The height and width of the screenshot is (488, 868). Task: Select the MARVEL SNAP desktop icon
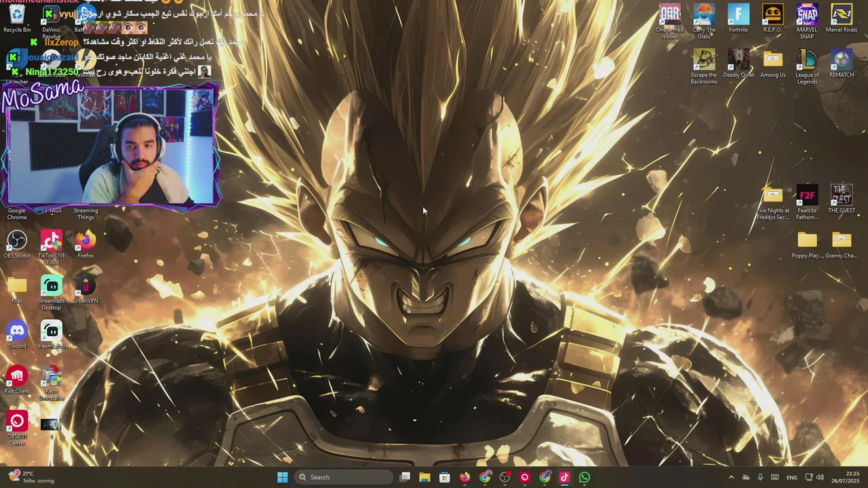[807, 22]
